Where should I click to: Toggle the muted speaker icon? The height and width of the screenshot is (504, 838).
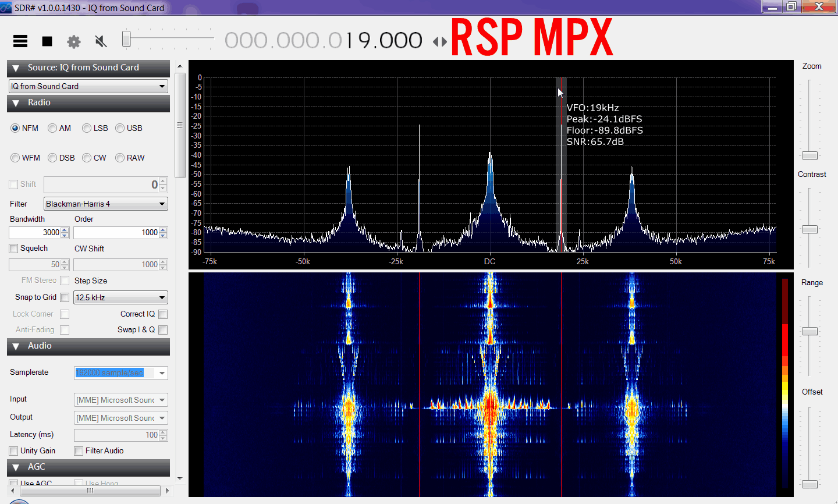[101, 41]
